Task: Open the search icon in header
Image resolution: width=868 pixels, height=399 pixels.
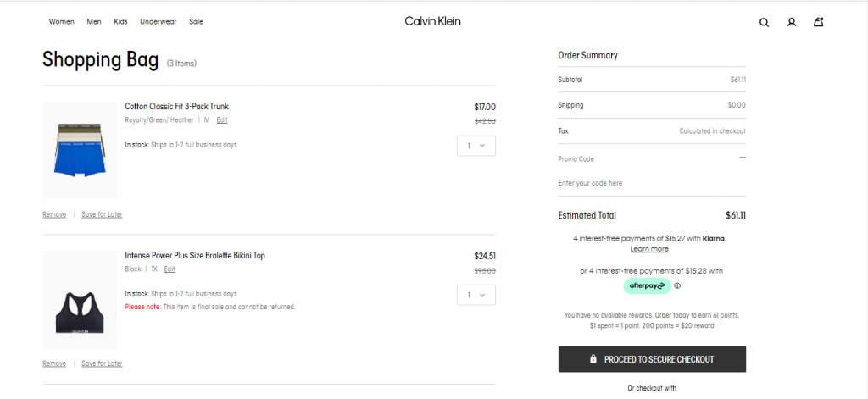Action: tap(764, 23)
